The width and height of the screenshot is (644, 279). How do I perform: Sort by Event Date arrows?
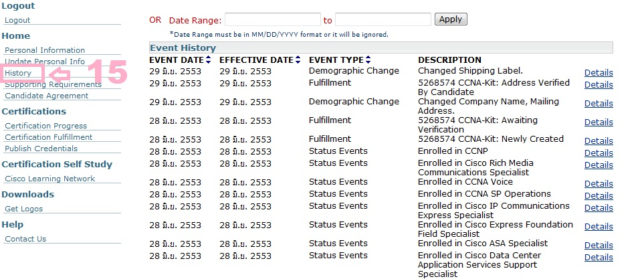[209, 60]
